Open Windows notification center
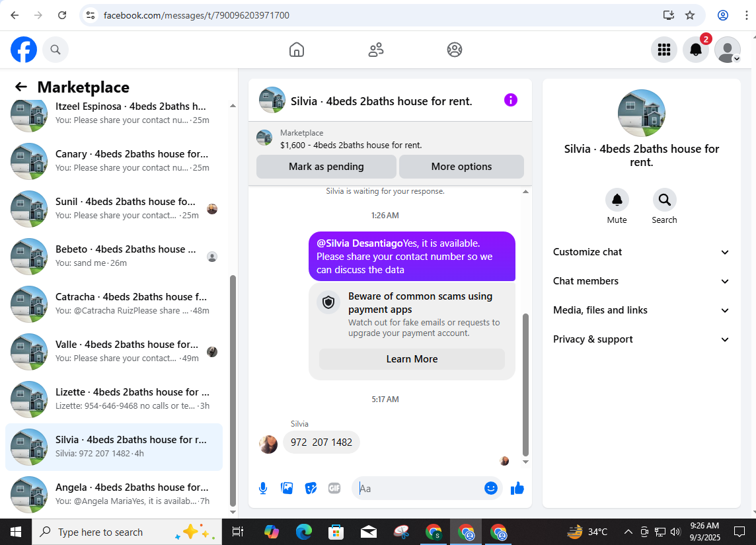756x545 pixels. pos(739,532)
